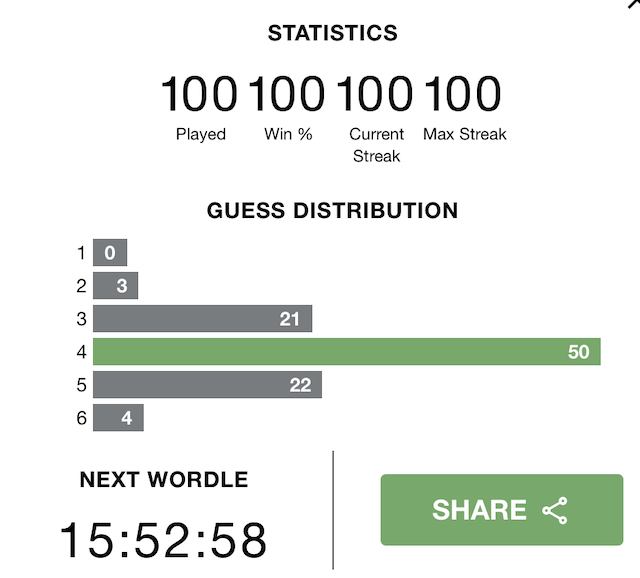
Task: Click the GUESS DISTRIBUTION heading
Action: point(332,211)
